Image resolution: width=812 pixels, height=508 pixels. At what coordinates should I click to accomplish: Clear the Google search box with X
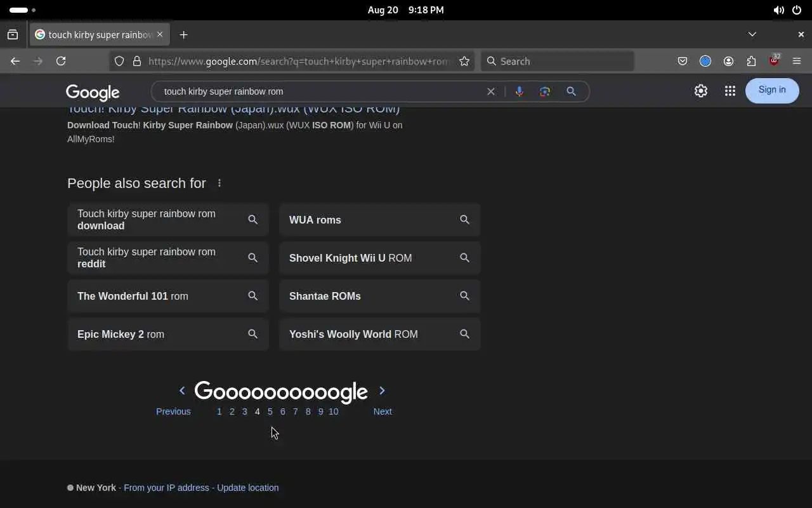point(490,91)
